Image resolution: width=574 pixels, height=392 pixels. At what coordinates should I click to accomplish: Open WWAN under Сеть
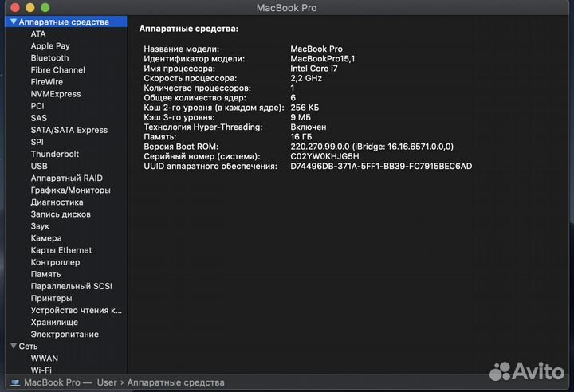coord(45,359)
